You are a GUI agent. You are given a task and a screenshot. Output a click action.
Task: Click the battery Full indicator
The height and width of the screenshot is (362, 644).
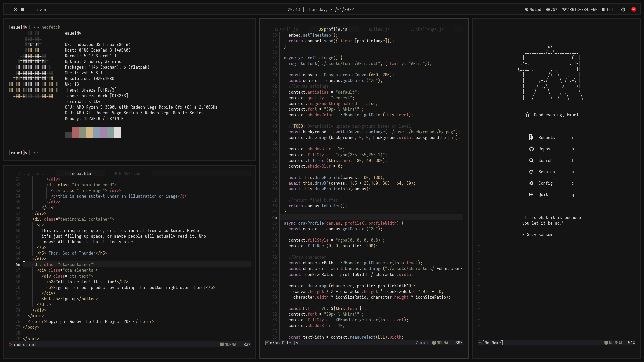609,9
